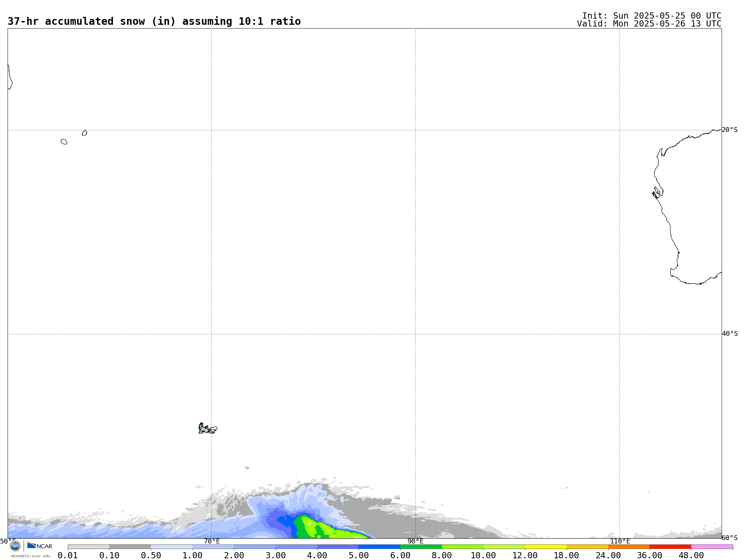Click the 110°E longitude label
The width and height of the screenshot is (744, 560).
[620, 541]
